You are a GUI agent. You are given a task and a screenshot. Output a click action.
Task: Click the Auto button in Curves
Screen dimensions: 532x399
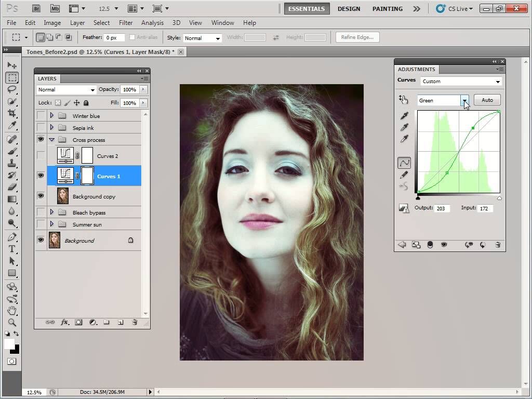pyautogui.click(x=487, y=100)
